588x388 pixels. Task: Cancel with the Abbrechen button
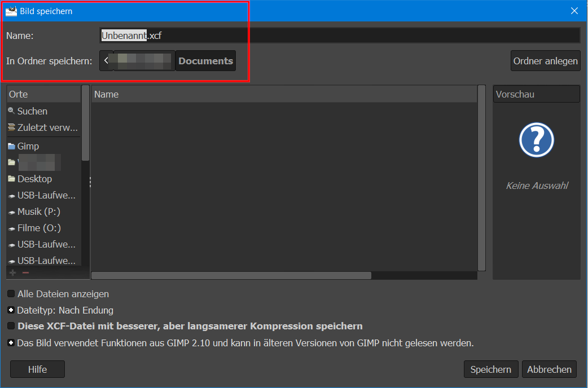548,369
